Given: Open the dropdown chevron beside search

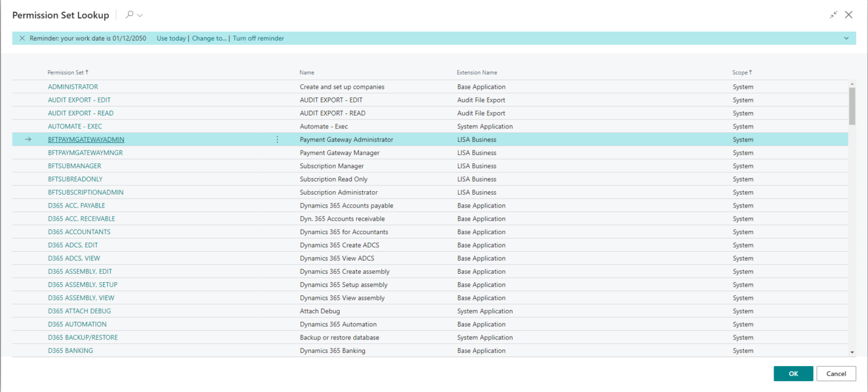Looking at the screenshot, I should (140, 15).
